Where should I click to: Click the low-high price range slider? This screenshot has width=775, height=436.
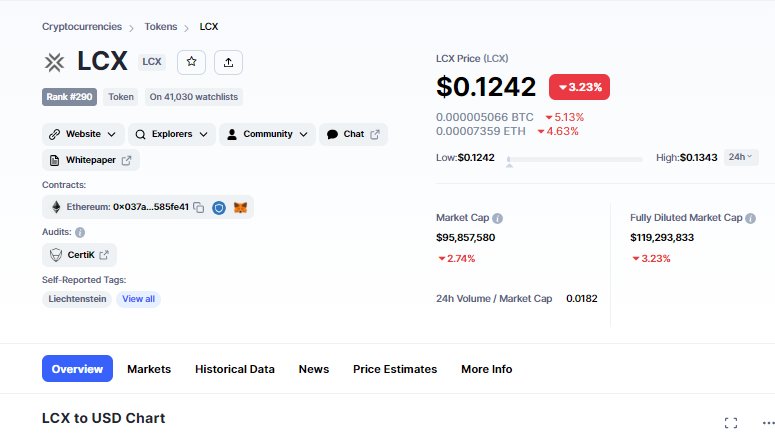575,159
